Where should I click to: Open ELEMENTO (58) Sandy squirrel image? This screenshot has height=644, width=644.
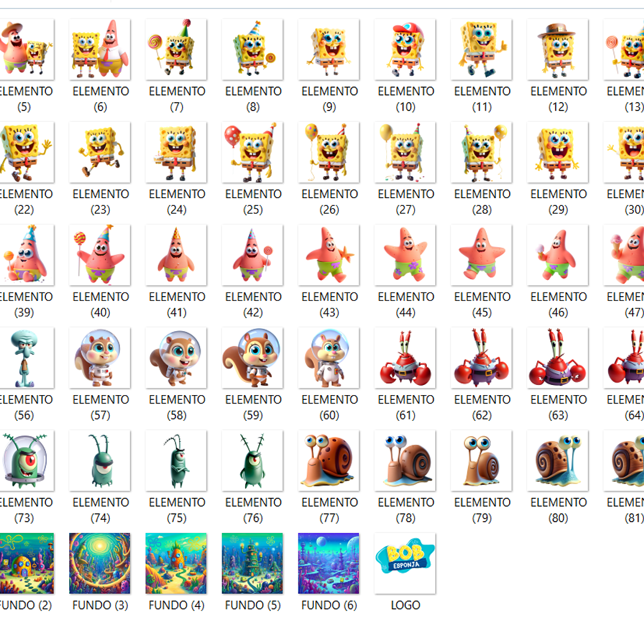point(177,358)
